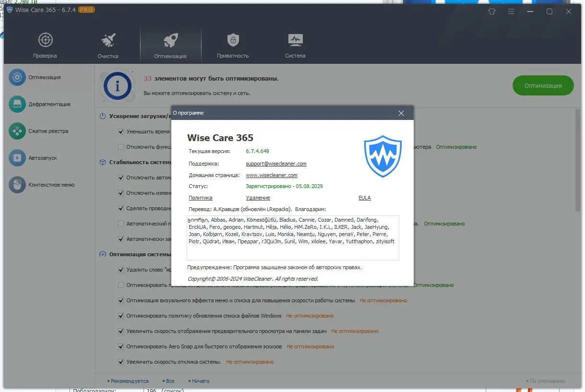Image resolution: width=585 pixels, height=392 pixels.
Task: Toggle the Автоматически за... checkbox
Action: pyautogui.click(x=121, y=239)
